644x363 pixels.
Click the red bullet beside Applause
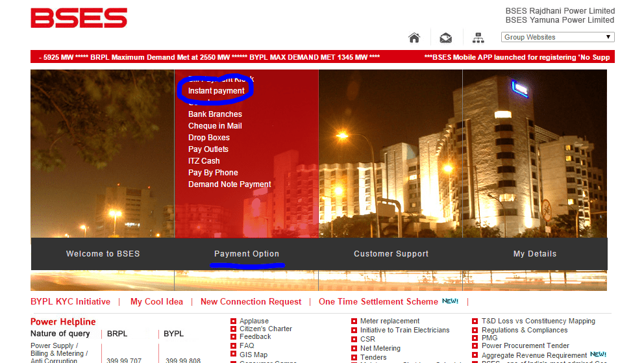[233, 321]
